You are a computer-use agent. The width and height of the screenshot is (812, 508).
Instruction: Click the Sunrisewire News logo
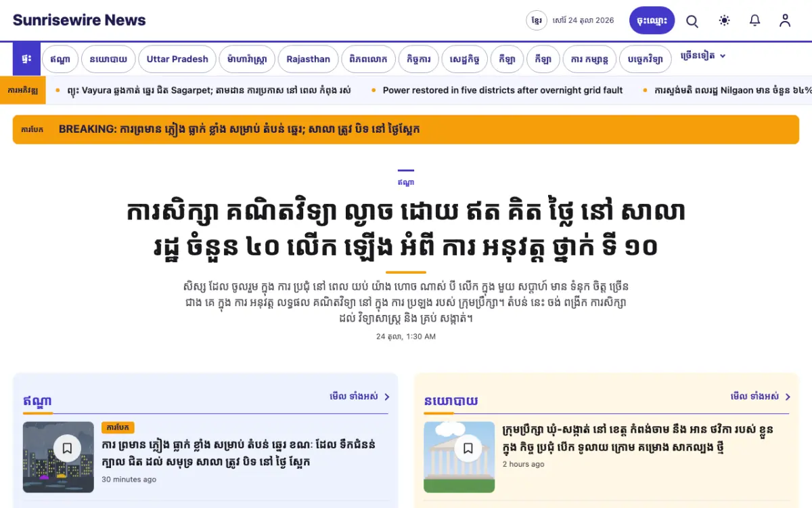[x=79, y=20]
